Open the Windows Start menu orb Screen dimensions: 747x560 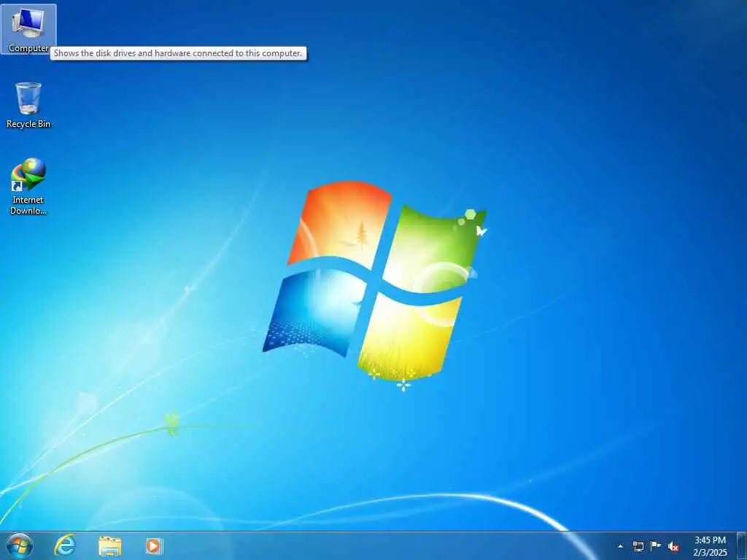20,545
